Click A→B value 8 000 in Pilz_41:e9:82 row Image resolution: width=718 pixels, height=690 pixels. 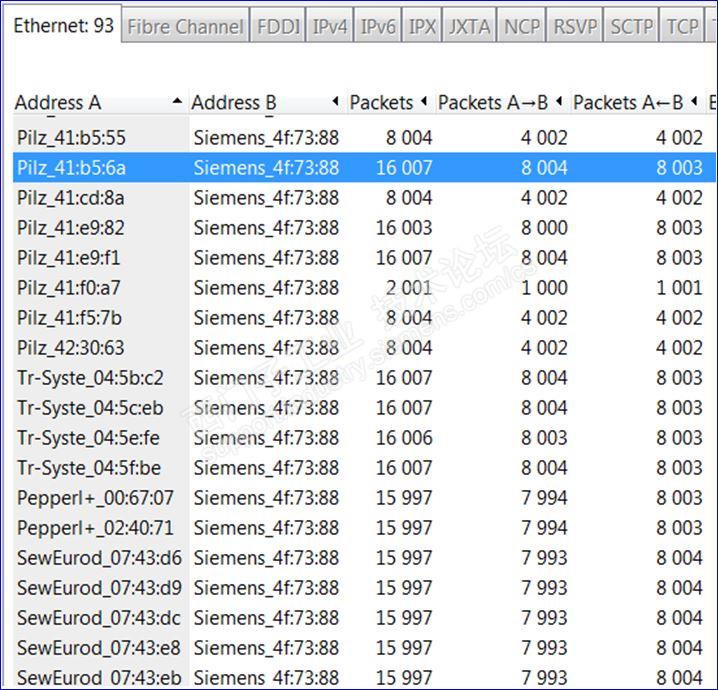[544, 228]
